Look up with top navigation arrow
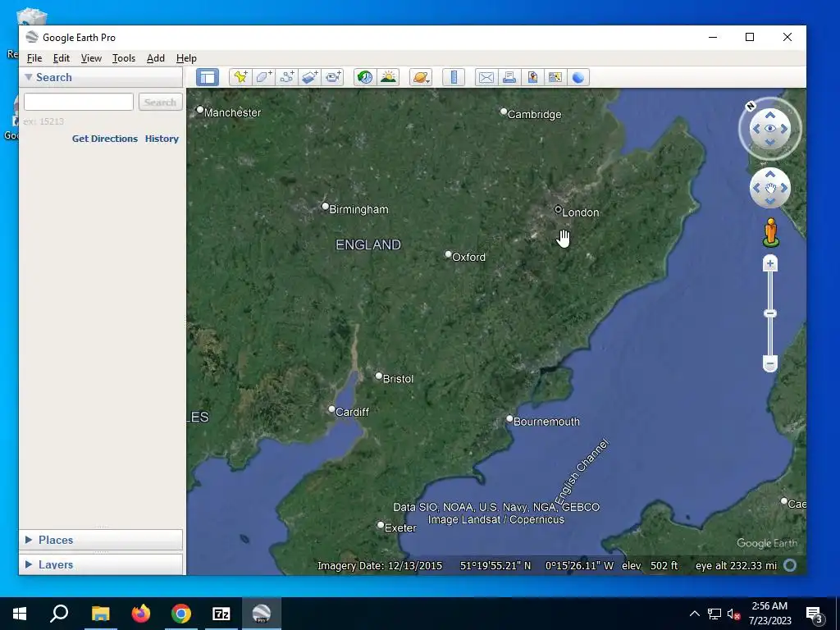 tap(769, 115)
